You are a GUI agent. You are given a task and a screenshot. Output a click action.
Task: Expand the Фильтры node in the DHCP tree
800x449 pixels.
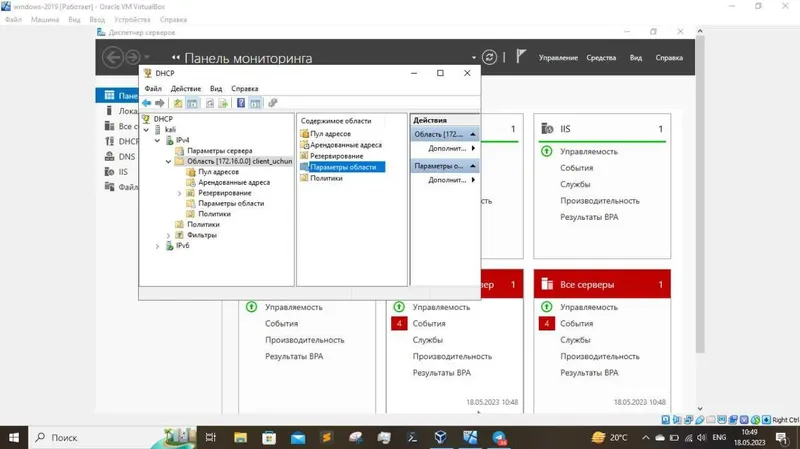[168, 235]
